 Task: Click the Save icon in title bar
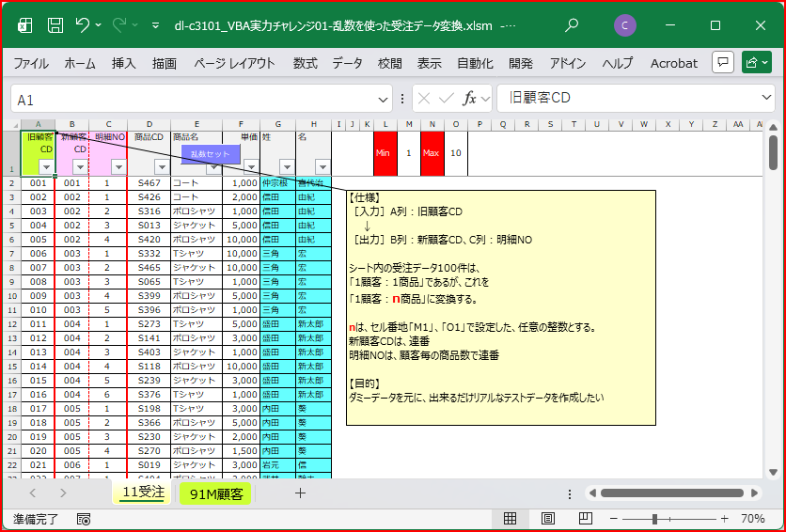click(55, 25)
